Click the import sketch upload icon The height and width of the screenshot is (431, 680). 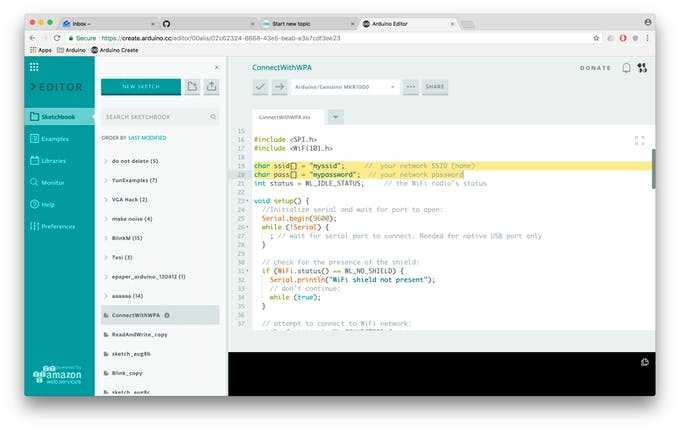pos(211,87)
